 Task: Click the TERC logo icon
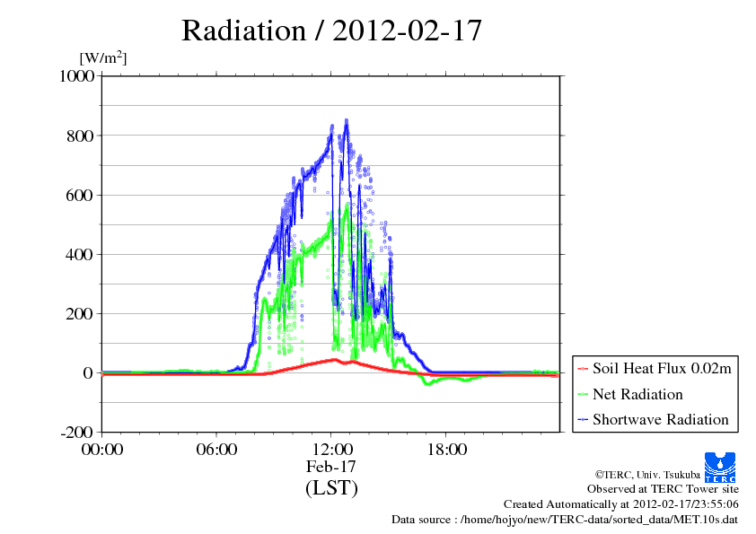pos(720,467)
